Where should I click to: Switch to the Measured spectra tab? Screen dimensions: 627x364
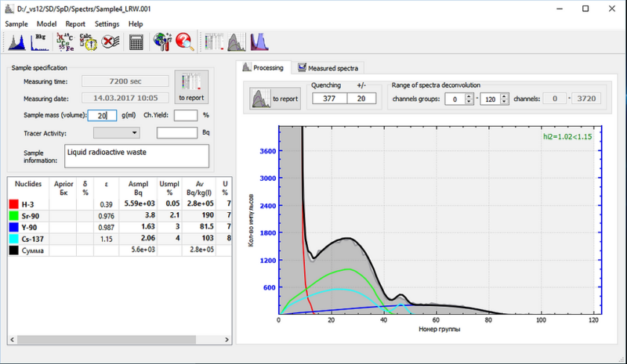(x=327, y=68)
